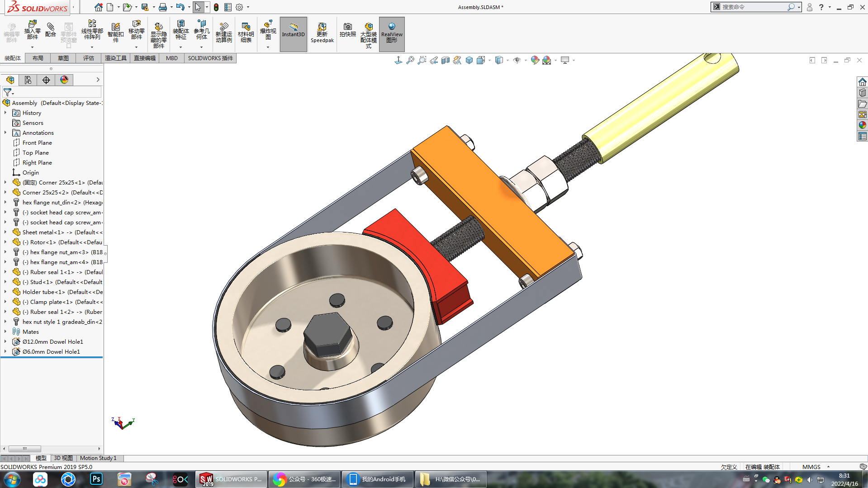This screenshot has height=488, width=868.
Task: Click the search commands field
Action: click(x=753, y=7)
